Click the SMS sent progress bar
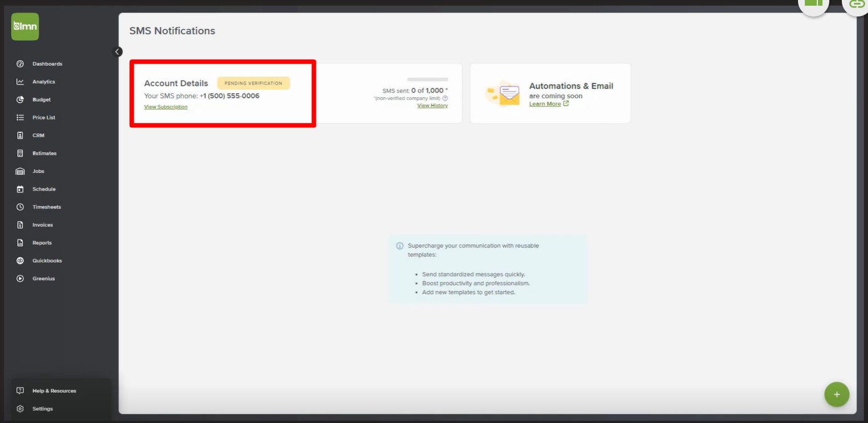The width and height of the screenshot is (868, 423). tap(427, 80)
